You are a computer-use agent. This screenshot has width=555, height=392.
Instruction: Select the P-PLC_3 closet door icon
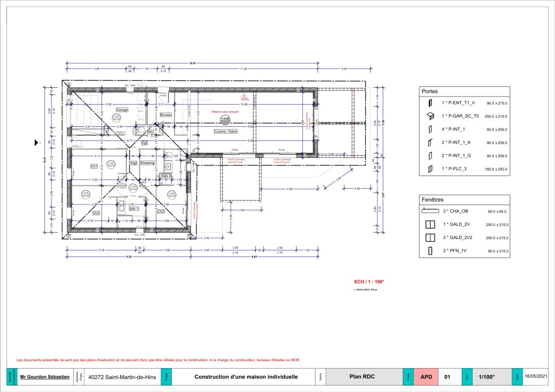[x=430, y=170]
